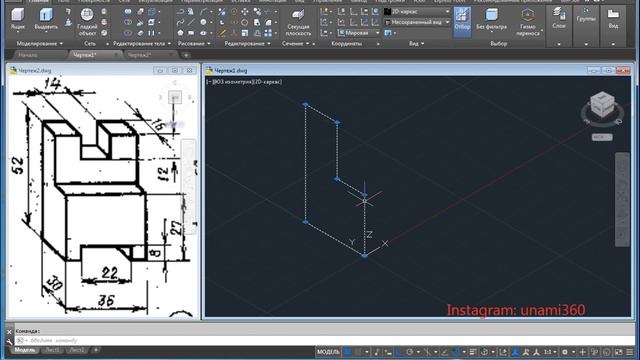Viewport: 640px width, 360px height.
Task: Toggle snap mode in status bar
Action: pos(358,351)
